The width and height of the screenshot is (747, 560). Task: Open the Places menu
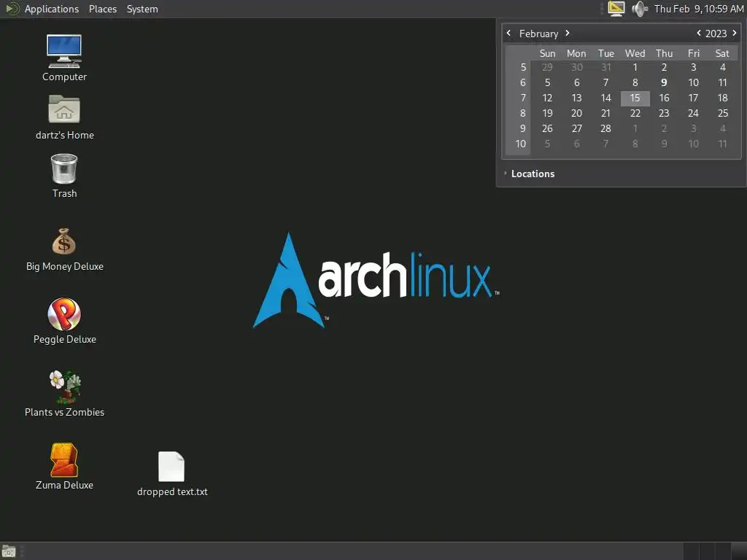[x=103, y=9]
